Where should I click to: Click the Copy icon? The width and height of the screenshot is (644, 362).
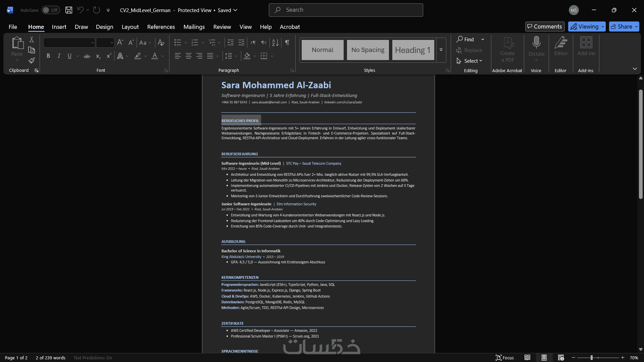[x=32, y=50]
